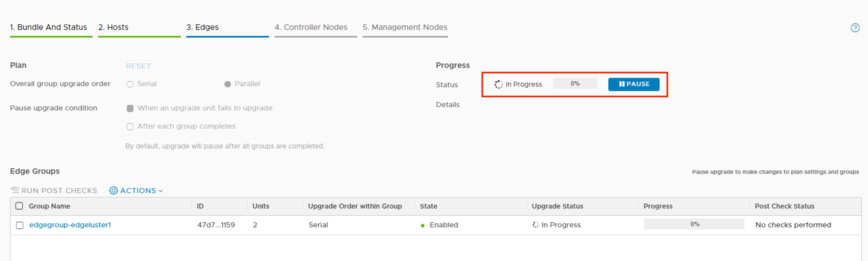The image size is (868, 261).
Task: Switch to the Hosts tab
Action: pos(113,27)
